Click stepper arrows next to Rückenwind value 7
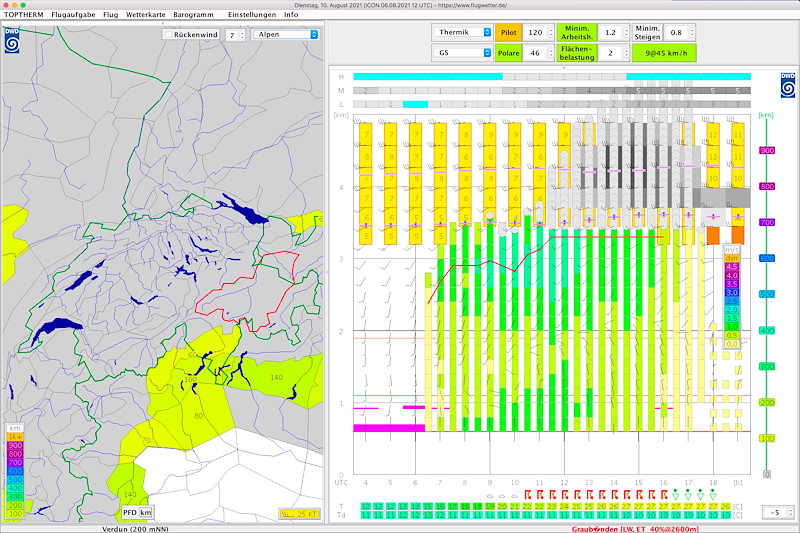 [x=242, y=35]
